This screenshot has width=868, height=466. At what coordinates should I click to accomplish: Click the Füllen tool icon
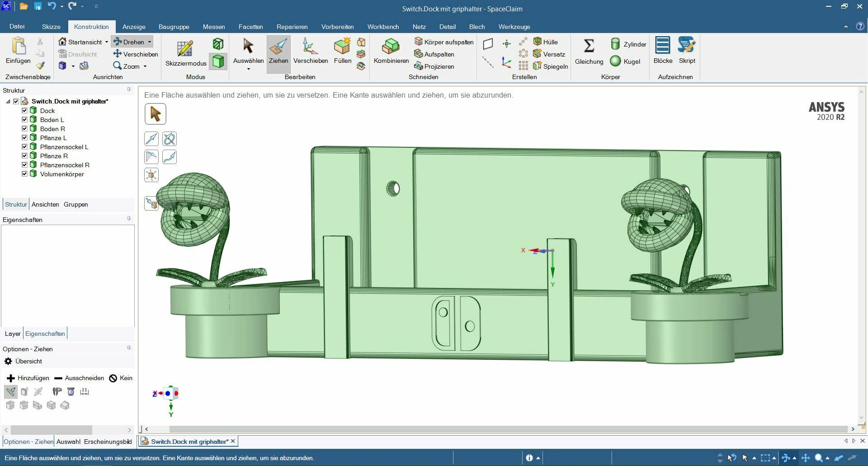(x=342, y=47)
